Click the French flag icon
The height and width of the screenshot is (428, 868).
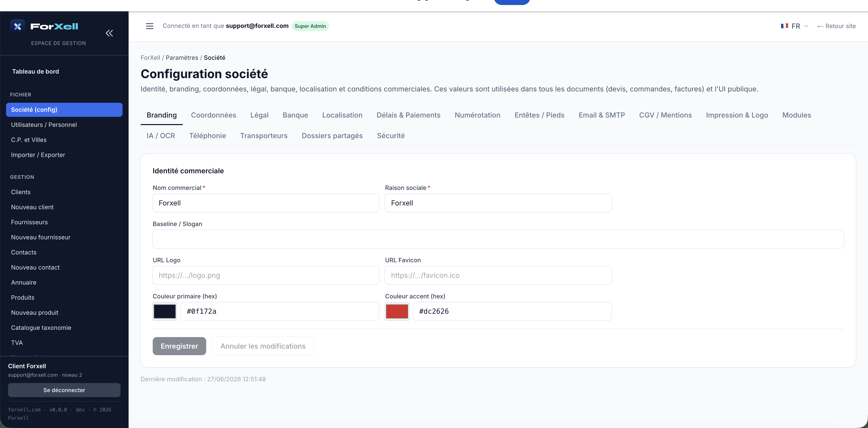784,26
